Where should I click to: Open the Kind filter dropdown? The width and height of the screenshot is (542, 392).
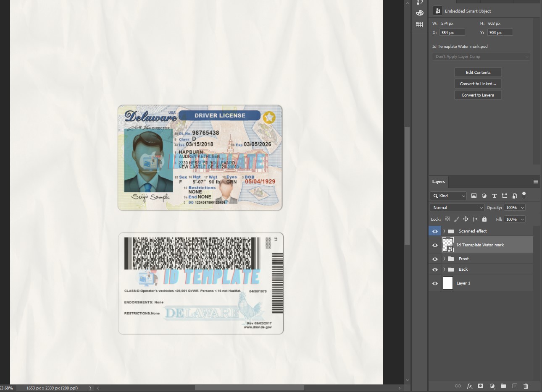[x=448, y=196]
